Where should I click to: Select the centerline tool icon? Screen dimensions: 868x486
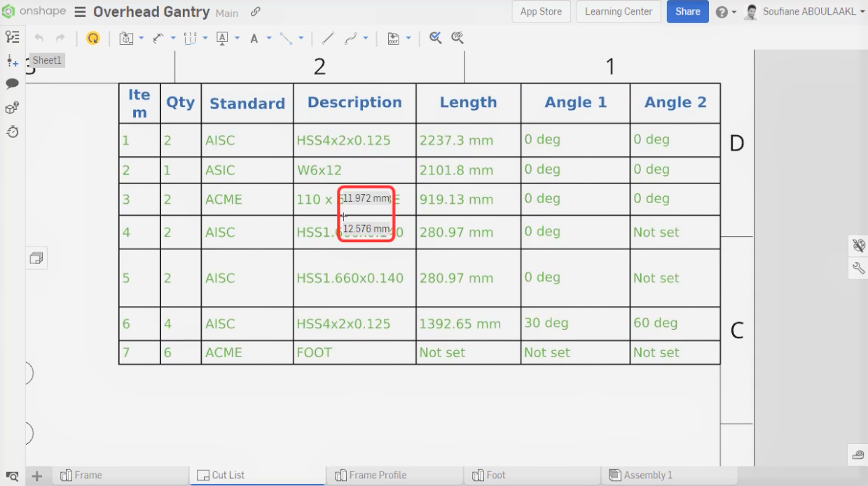[190, 39]
